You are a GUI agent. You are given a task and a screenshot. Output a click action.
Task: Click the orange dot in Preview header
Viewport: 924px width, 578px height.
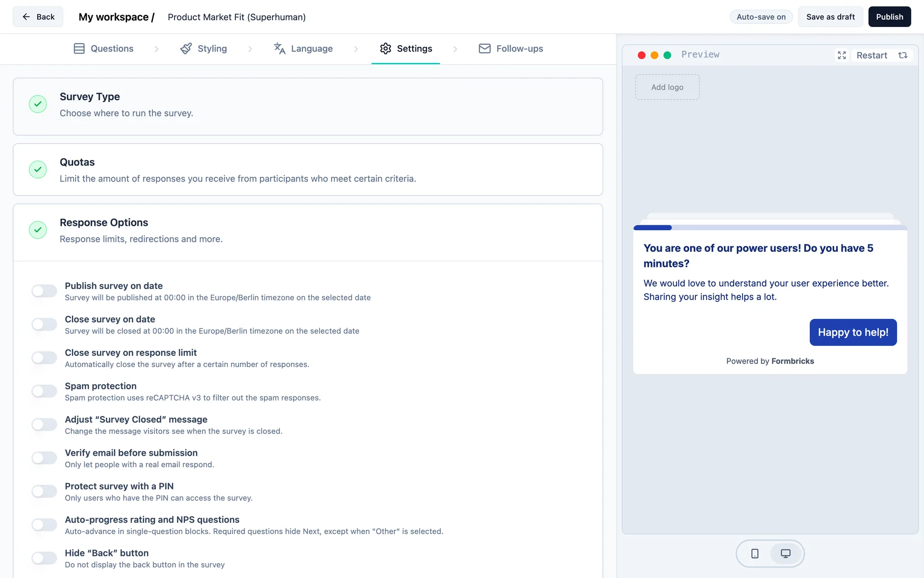tap(654, 55)
